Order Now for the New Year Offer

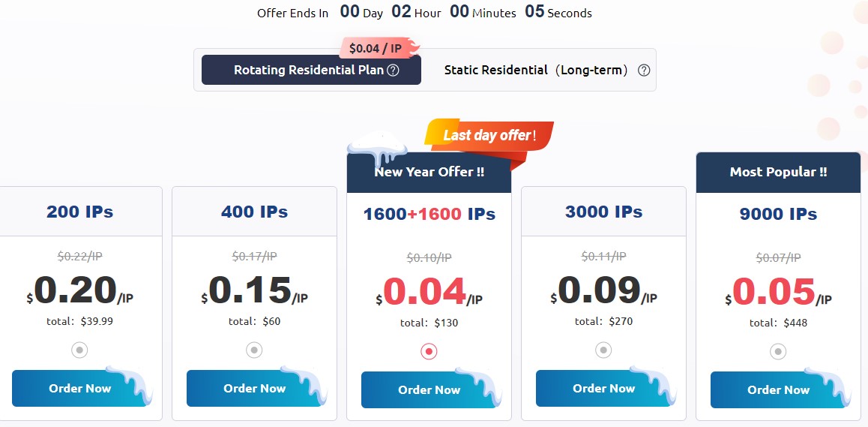pos(429,389)
